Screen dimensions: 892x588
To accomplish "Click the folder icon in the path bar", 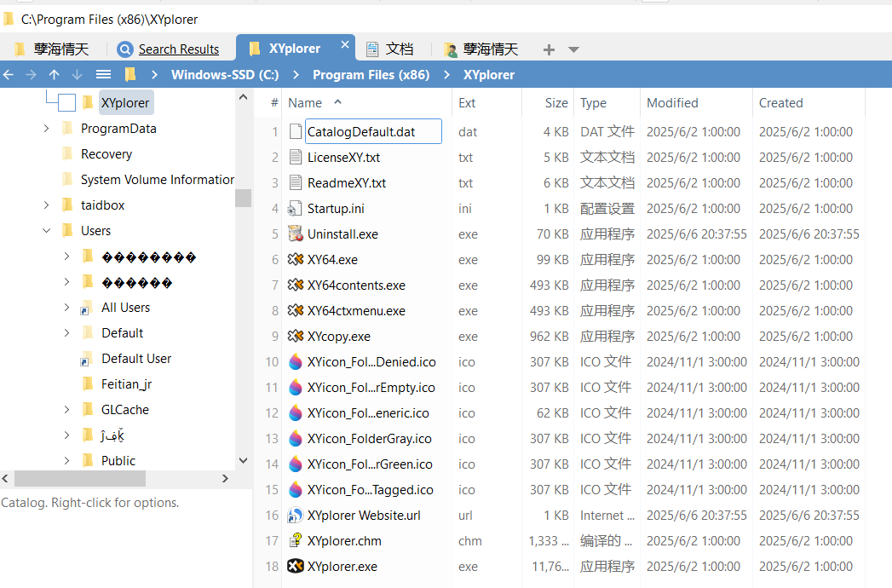I will (8, 20).
